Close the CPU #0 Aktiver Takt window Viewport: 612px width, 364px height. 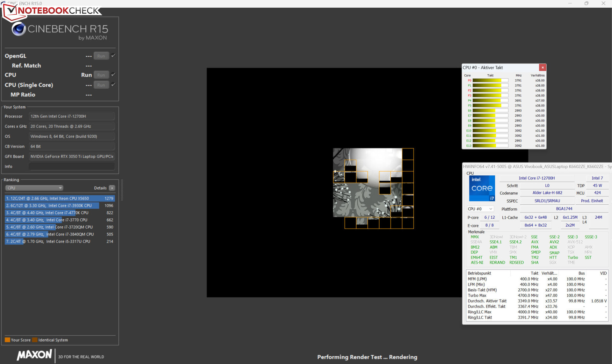pyautogui.click(x=543, y=68)
